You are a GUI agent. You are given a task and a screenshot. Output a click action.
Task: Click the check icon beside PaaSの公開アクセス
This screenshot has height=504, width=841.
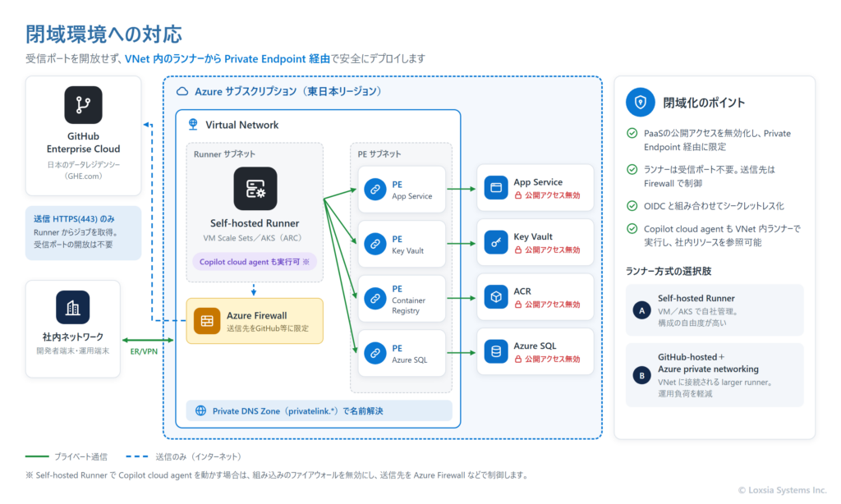632,133
